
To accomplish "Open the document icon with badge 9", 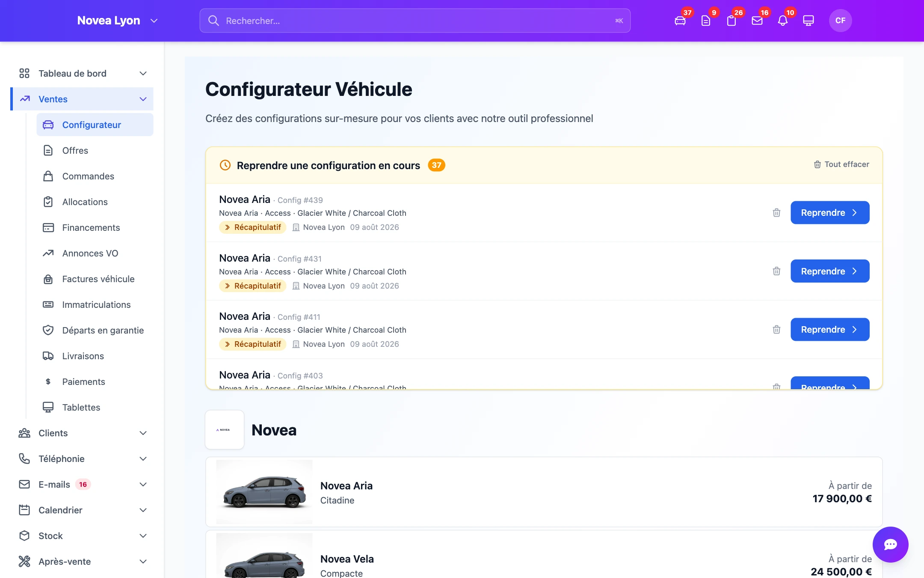I will pos(706,21).
